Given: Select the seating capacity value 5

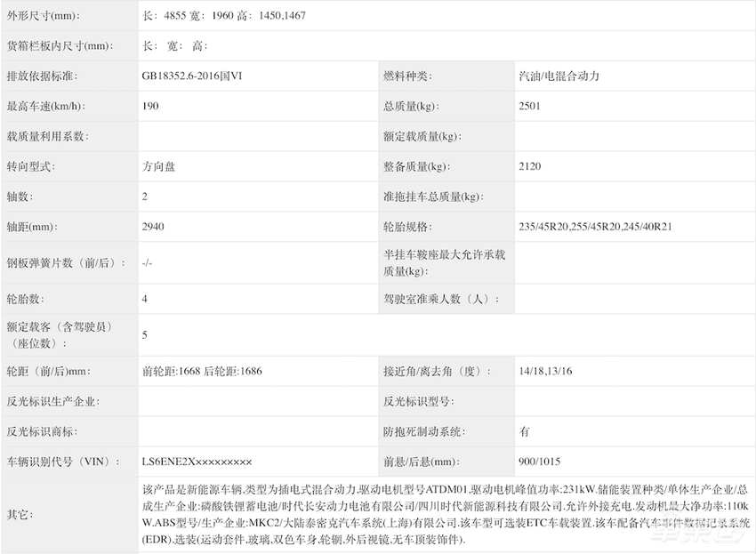Looking at the screenshot, I should coord(144,335).
